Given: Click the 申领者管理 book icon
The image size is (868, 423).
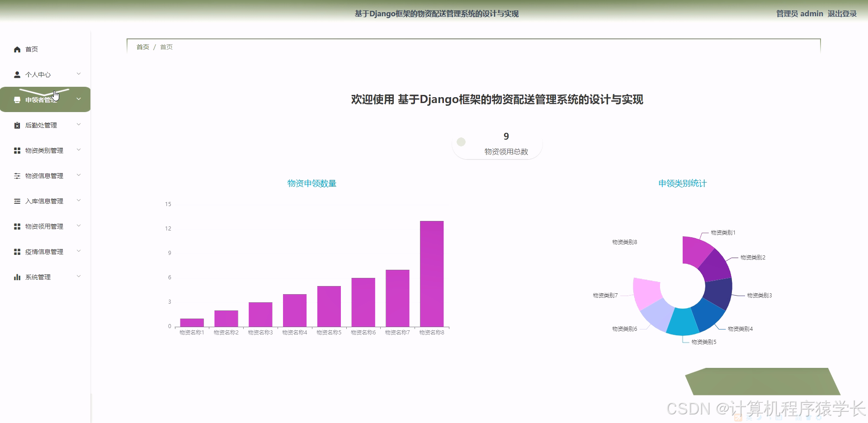Looking at the screenshot, I should point(17,99).
